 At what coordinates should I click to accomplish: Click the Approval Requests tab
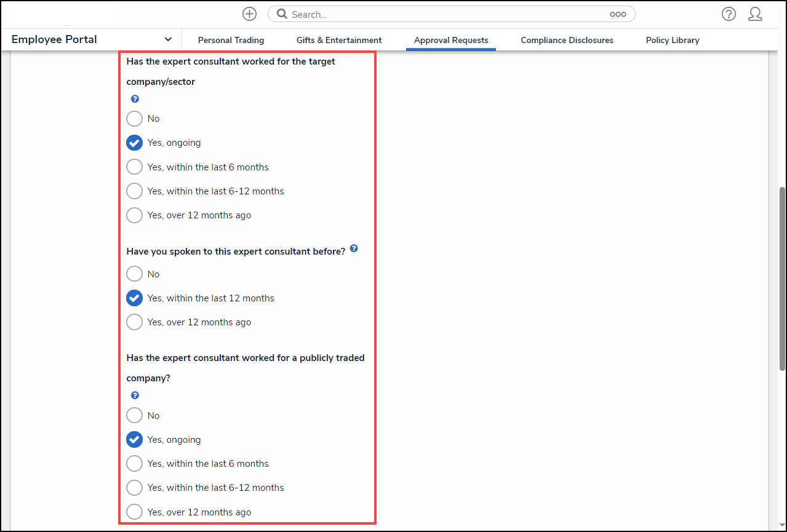click(x=451, y=40)
